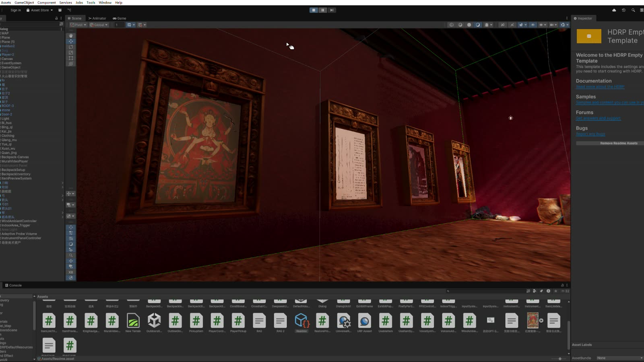Open the debug draw mode dropdown arrow
This screenshot has width=644, height=362.
click(x=491, y=25)
